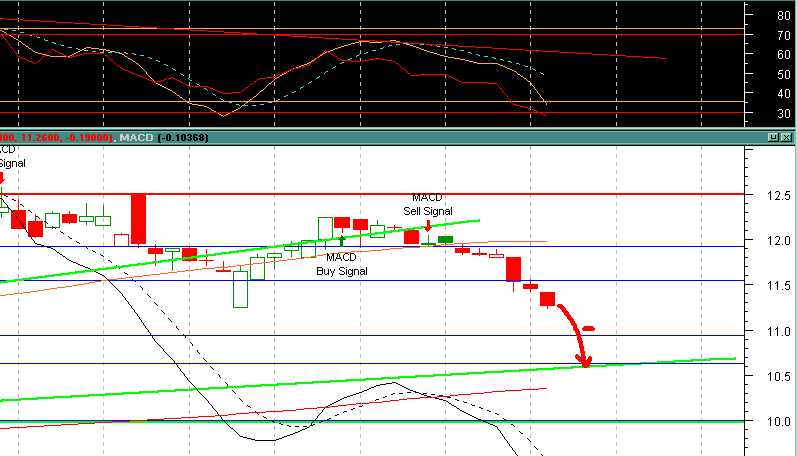Select the MACD Sell Signal label
Image resolution: width=797 pixels, height=456 pixels.
427,204
